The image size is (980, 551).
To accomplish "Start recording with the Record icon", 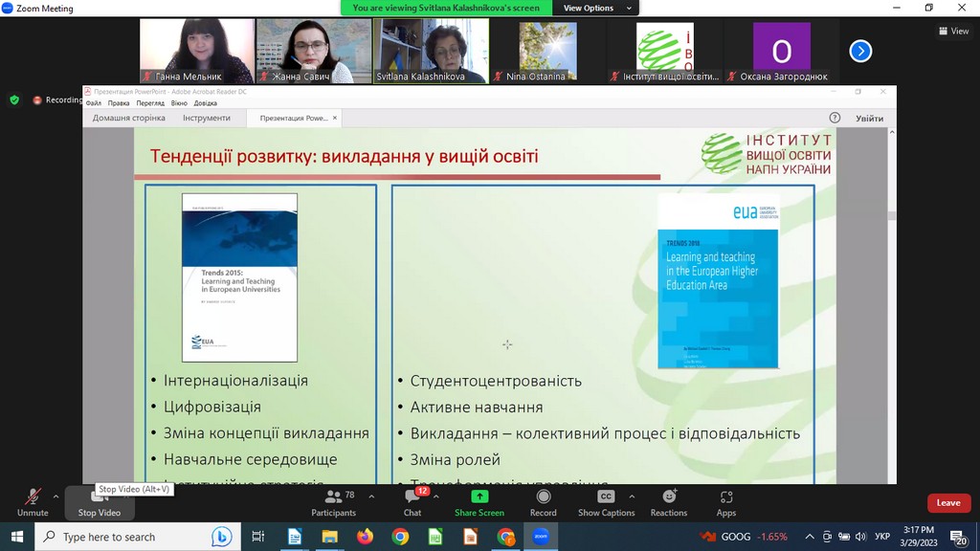I will pos(544,497).
